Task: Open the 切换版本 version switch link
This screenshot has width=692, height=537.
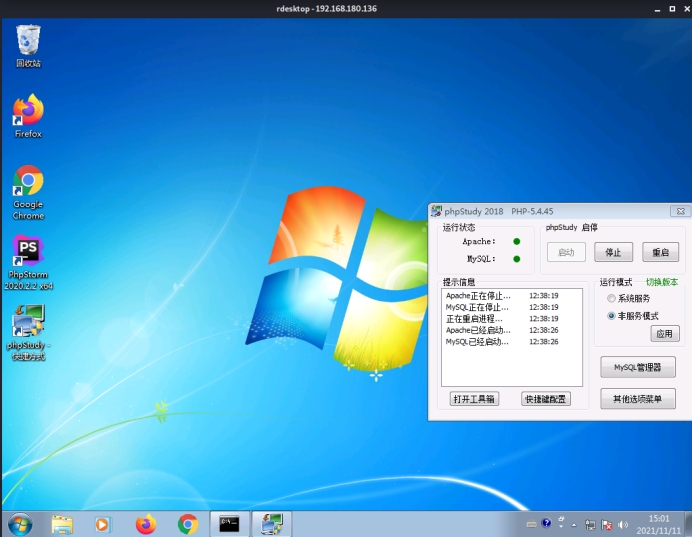Action: point(662,282)
